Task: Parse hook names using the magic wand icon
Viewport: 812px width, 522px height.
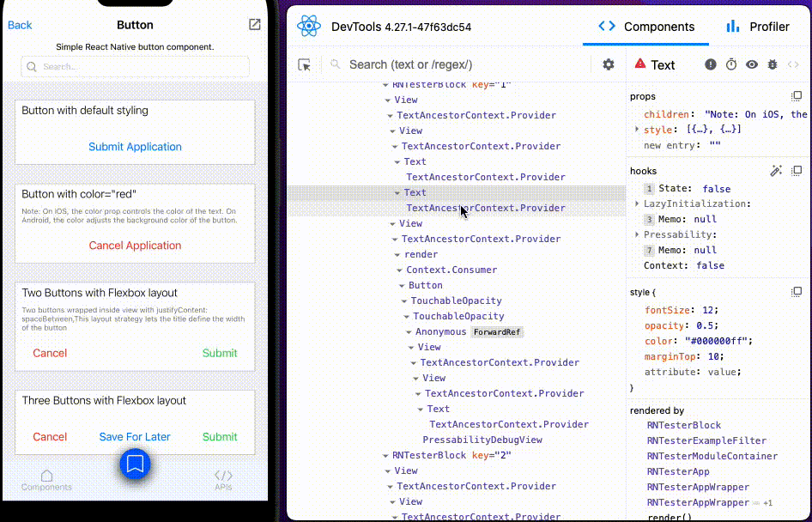Action: point(775,170)
